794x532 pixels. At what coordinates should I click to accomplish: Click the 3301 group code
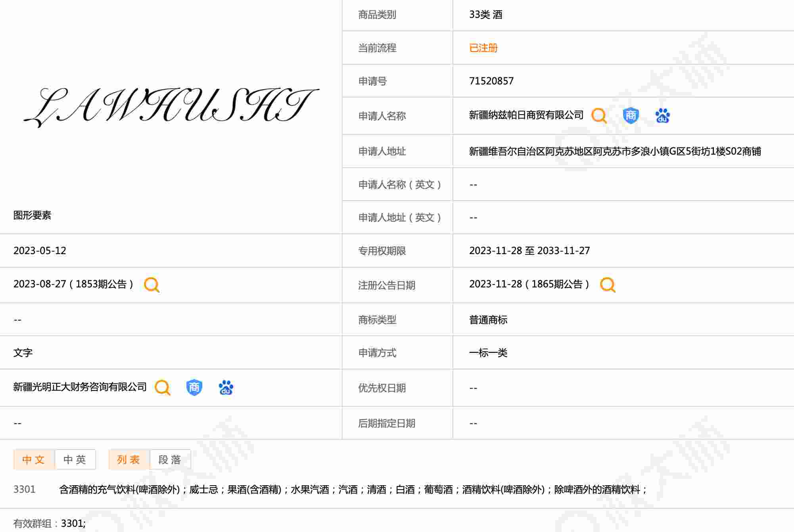click(24, 489)
